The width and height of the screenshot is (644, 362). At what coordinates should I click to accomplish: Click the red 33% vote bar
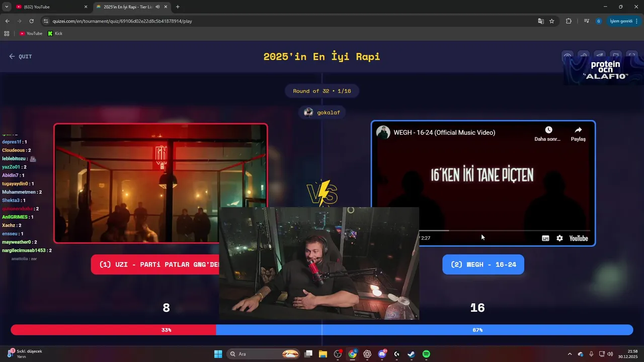point(113,330)
